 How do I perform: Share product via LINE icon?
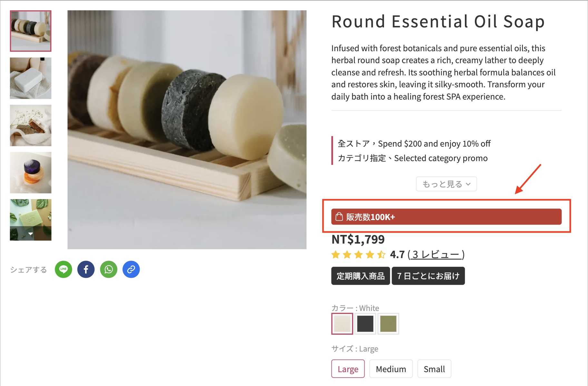[x=64, y=269]
